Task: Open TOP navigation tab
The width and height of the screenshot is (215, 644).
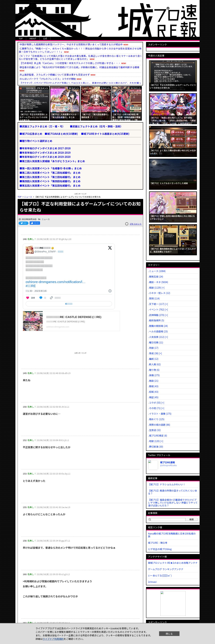Action: [x=21, y=38]
